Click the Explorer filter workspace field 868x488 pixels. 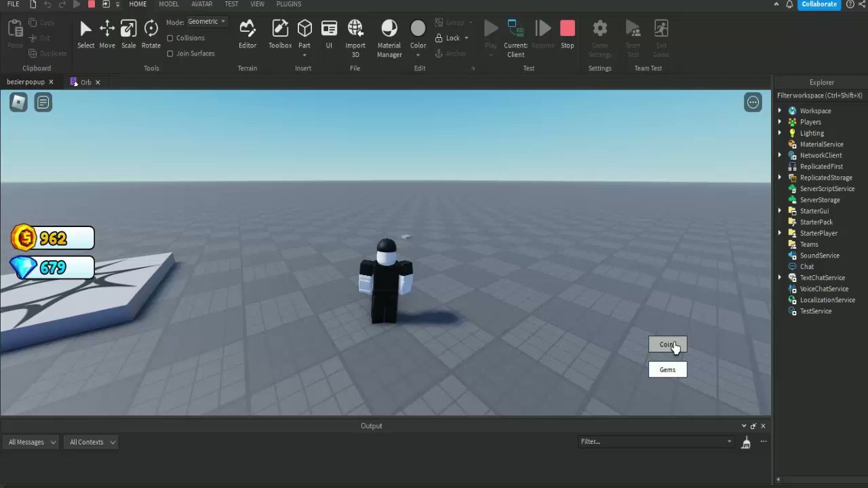click(x=821, y=96)
